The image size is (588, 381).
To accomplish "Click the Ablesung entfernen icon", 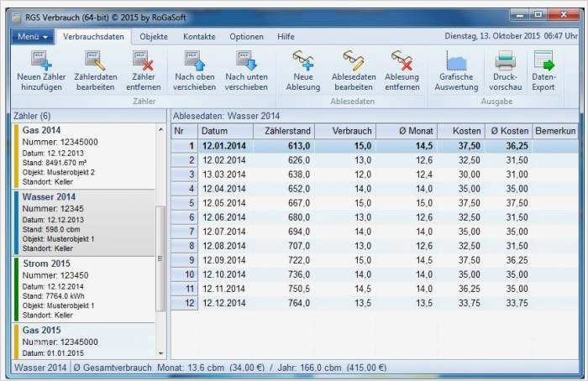I will (402, 61).
